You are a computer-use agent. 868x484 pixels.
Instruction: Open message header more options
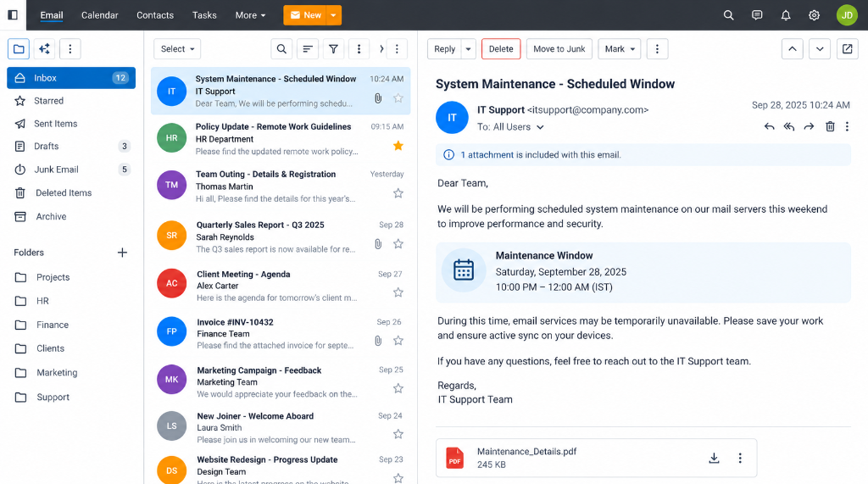tap(847, 127)
